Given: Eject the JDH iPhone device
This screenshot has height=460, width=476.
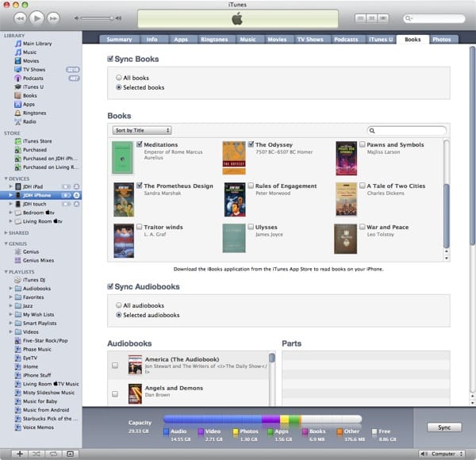Looking at the screenshot, I should click(x=76, y=195).
